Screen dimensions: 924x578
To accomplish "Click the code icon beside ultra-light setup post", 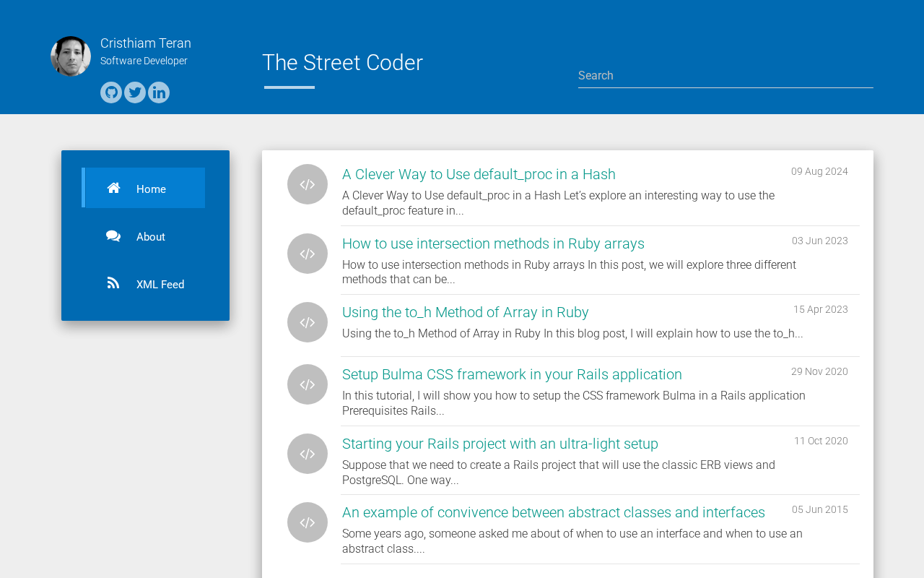I will (x=308, y=454).
